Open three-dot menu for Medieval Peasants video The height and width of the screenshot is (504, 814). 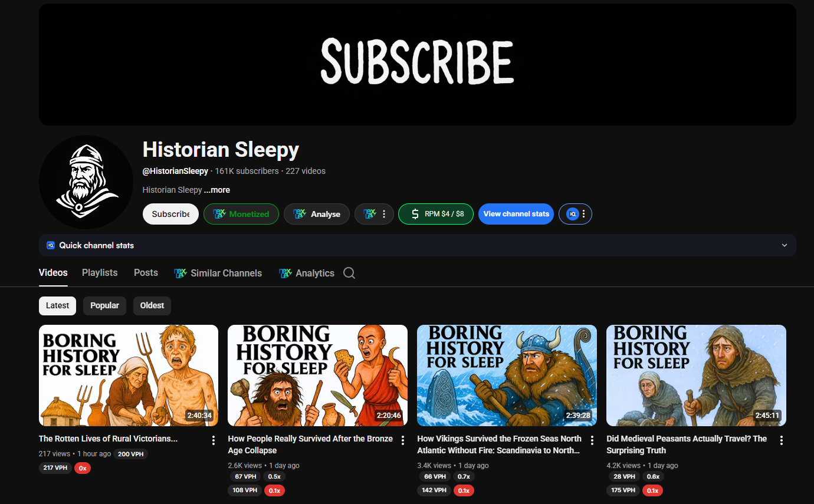[782, 440]
